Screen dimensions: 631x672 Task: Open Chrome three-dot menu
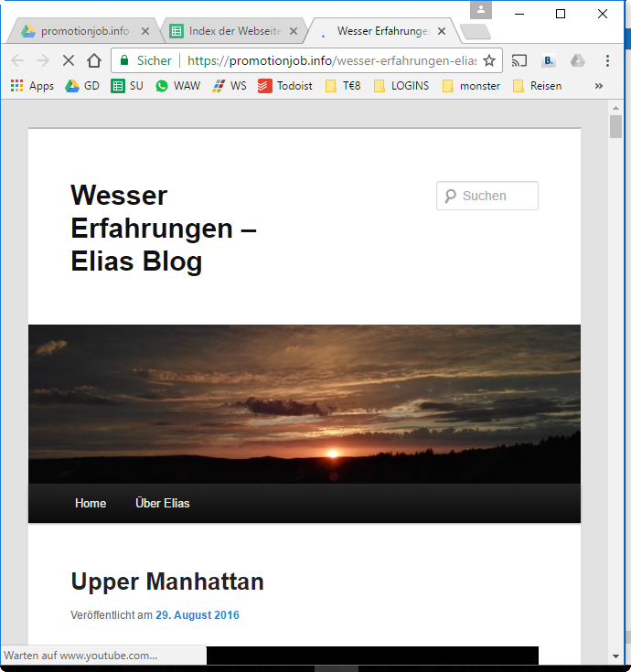pos(607,60)
